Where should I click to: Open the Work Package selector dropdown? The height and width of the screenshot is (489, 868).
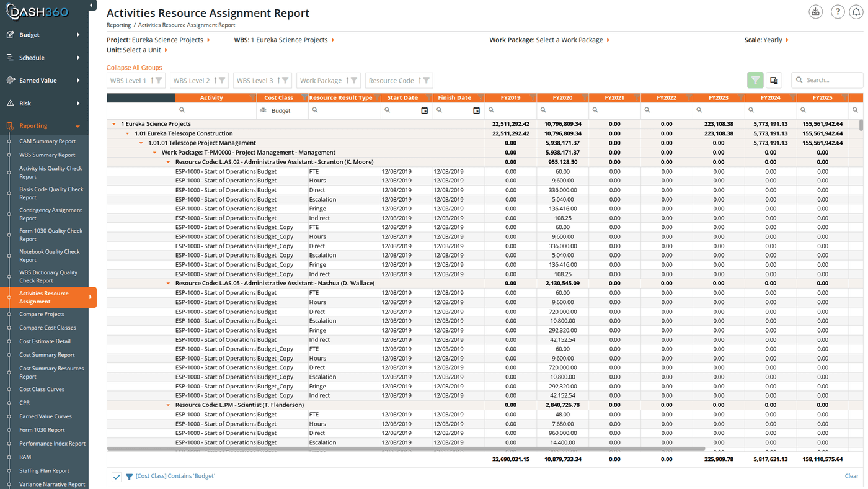click(x=608, y=40)
